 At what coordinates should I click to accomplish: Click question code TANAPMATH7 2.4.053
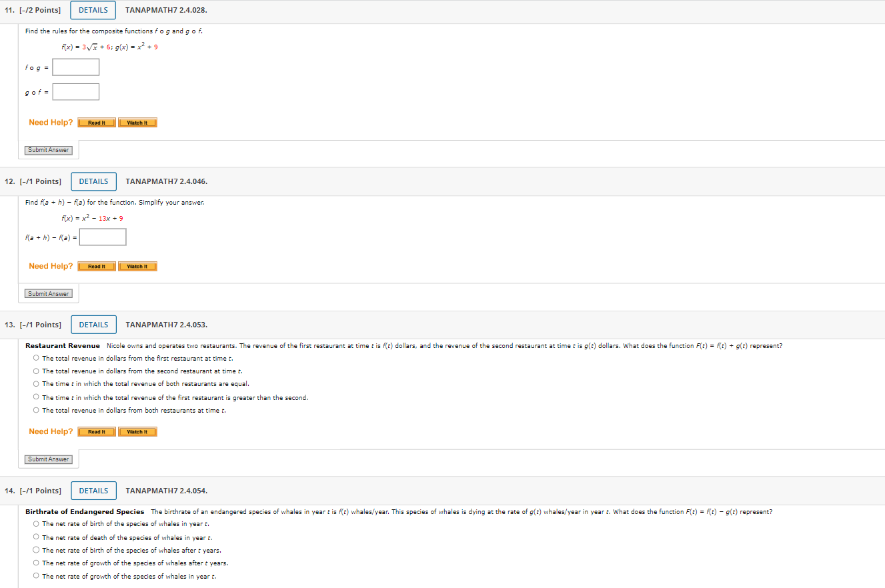pyautogui.click(x=167, y=325)
